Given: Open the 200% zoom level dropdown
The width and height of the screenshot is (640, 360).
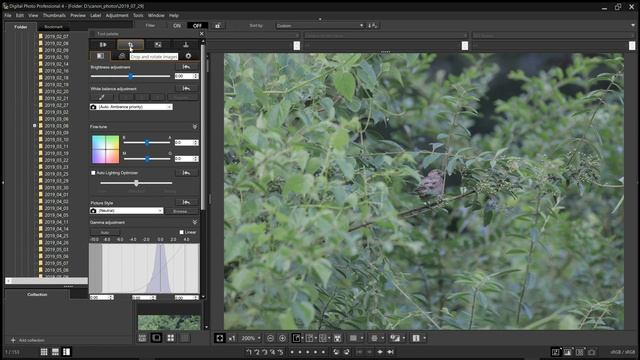Looking at the screenshot, I should click(251, 338).
